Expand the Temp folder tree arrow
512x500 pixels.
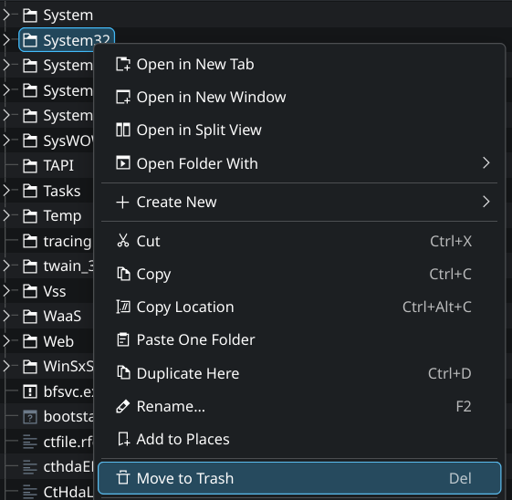coord(6,216)
